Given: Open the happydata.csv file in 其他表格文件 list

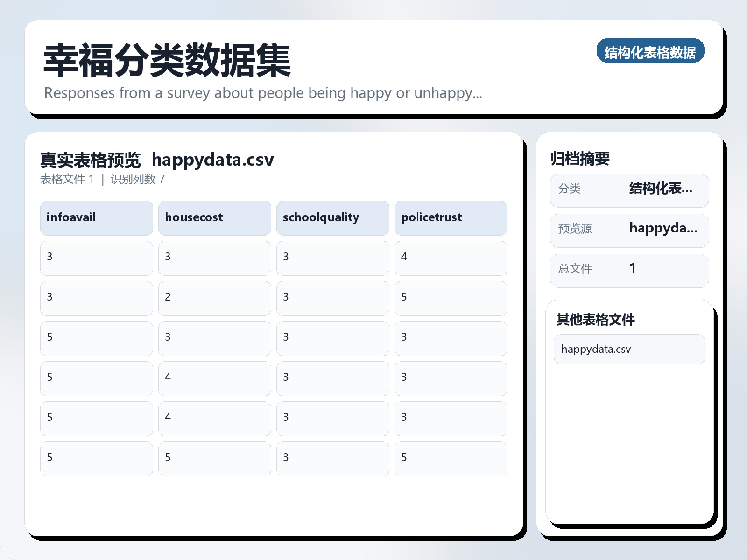Looking at the screenshot, I should pyautogui.click(x=629, y=349).
